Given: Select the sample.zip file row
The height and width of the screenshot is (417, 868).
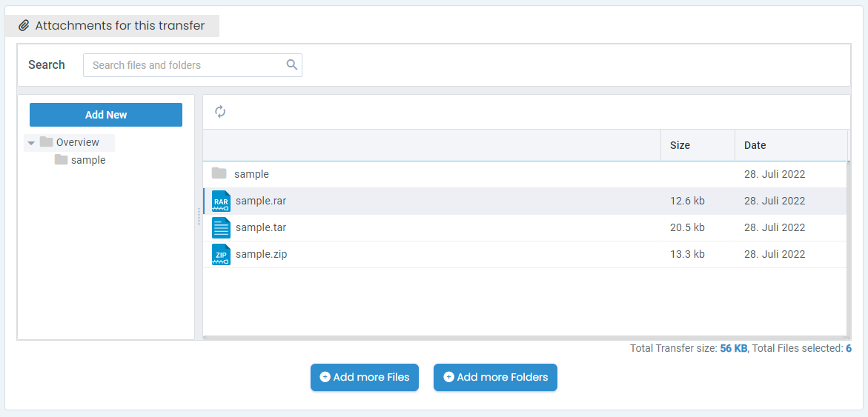Looking at the screenshot, I should (x=445, y=255).
